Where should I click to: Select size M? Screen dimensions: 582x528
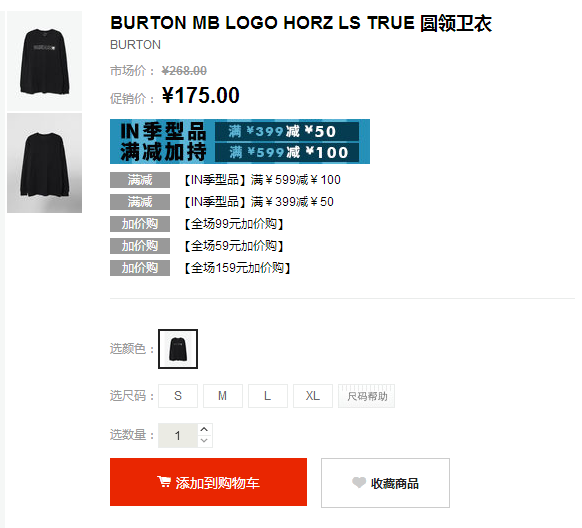point(223,396)
